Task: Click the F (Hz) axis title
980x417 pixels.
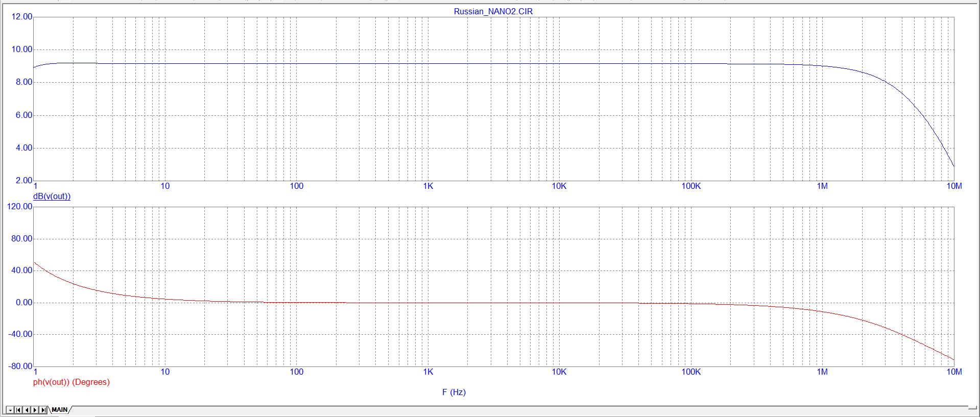Action: [x=453, y=393]
